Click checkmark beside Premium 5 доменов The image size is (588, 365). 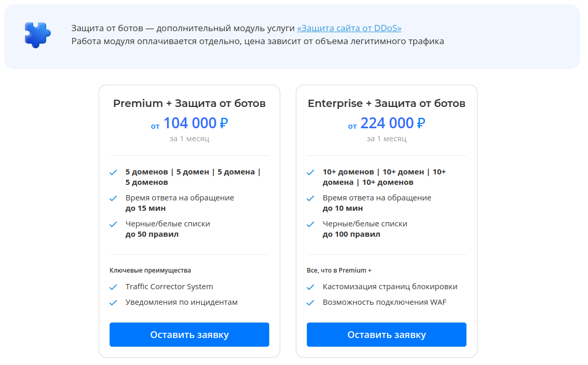(113, 172)
